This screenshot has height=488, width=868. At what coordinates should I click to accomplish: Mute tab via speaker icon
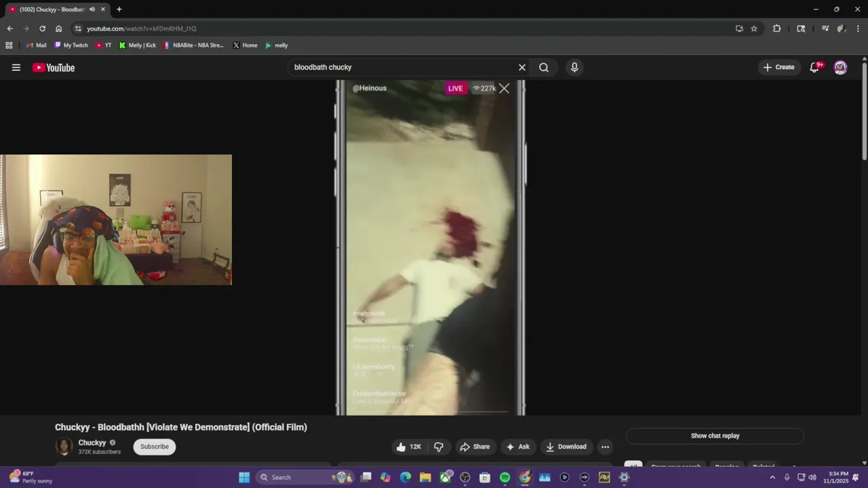pyautogui.click(x=92, y=9)
